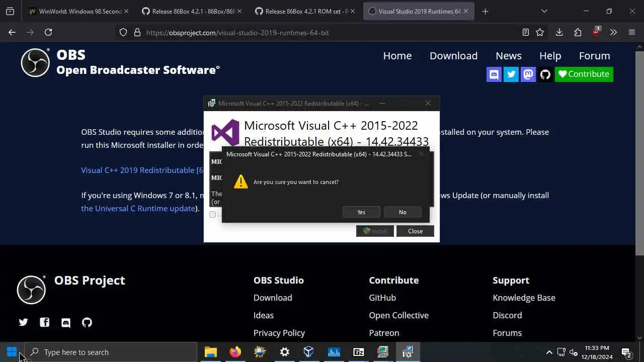Image resolution: width=644 pixels, height=362 pixels.
Task: Open the tracking protection shield icon
Action: [x=123, y=32]
